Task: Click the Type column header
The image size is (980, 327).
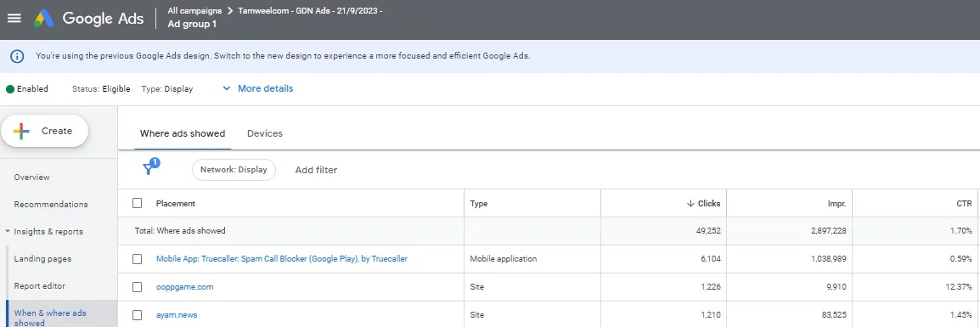Action: pyautogui.click(x=479, y=203)
